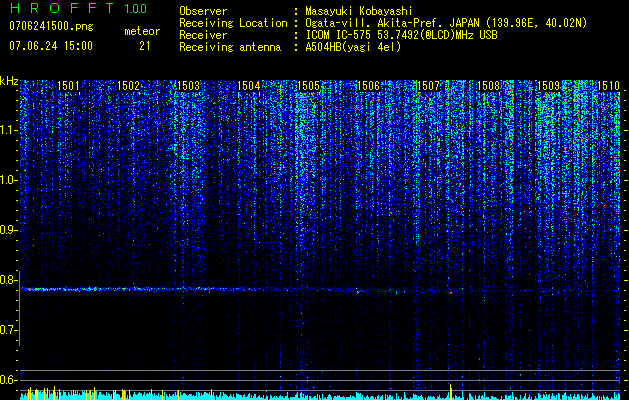
Task: Click the 0.9 frequency axis label
Action: (x=9, y=230)
